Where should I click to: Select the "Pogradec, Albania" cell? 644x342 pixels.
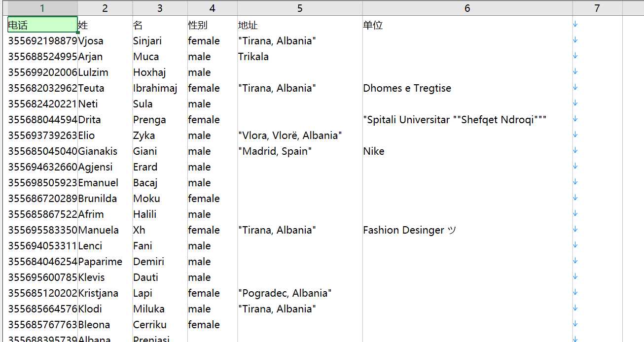pyautogui.click(x=300, y=293)
